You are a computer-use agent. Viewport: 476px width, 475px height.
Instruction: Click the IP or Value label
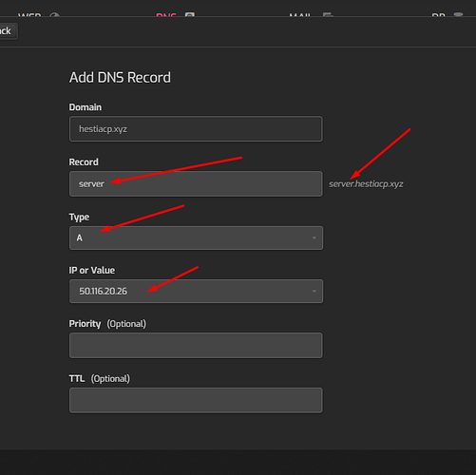tap(92, 270)
